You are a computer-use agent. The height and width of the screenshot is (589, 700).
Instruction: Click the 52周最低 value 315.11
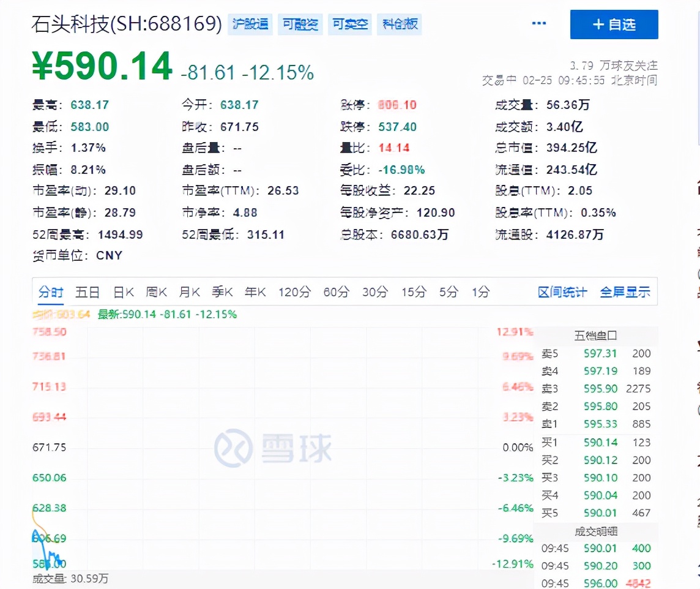pos(266,234)
